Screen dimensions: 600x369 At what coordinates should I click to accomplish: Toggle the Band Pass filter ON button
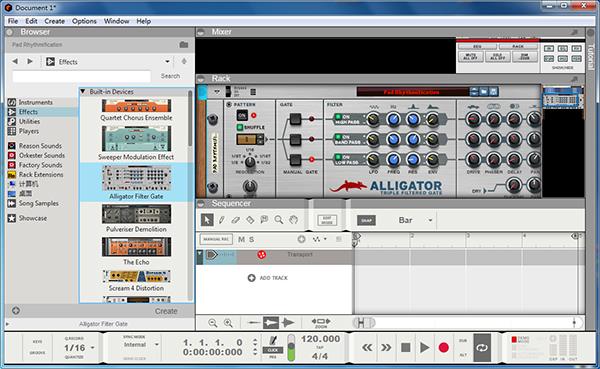(x=338, y=136)
